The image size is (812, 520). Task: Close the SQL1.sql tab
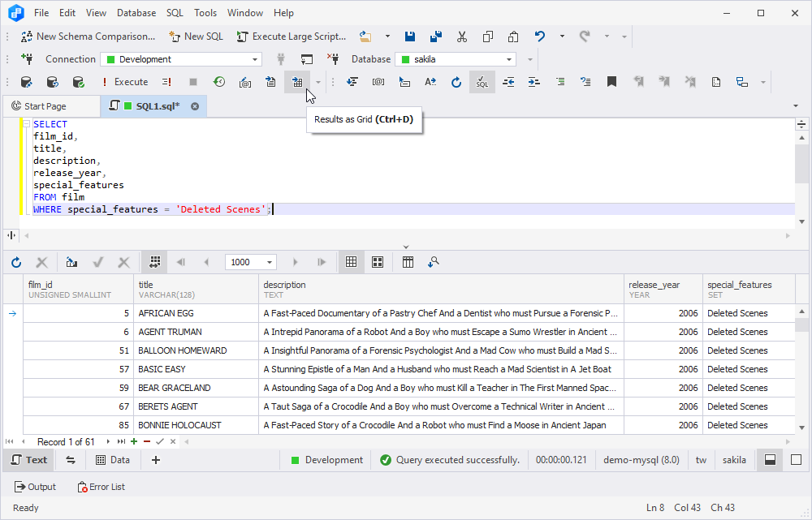pyautogui.click(x=195, y=106)
